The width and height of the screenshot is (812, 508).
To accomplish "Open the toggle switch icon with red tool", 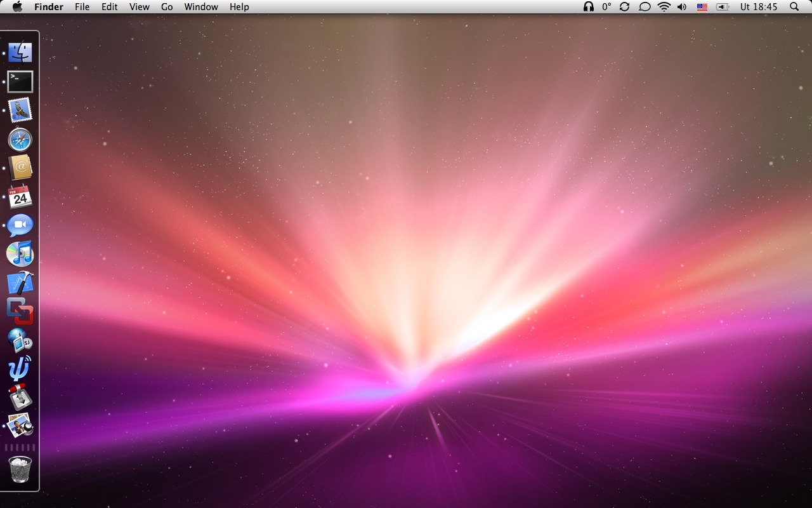I will [x=20, y=398].
